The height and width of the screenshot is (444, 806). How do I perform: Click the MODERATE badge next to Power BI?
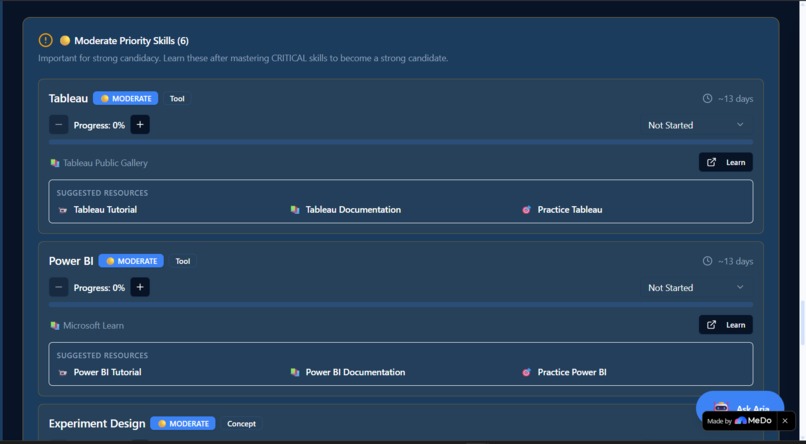coord(131,261)
